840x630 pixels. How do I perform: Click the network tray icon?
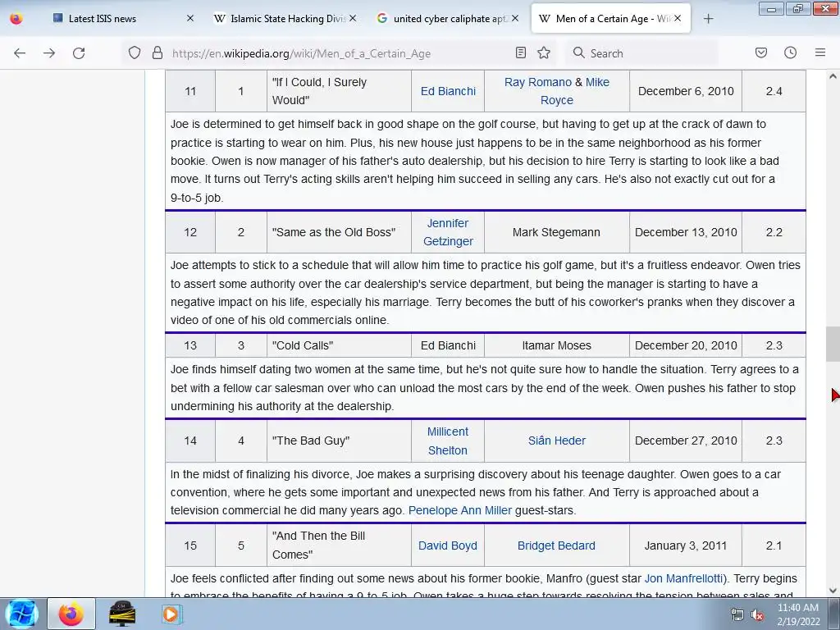click(737, 615)
